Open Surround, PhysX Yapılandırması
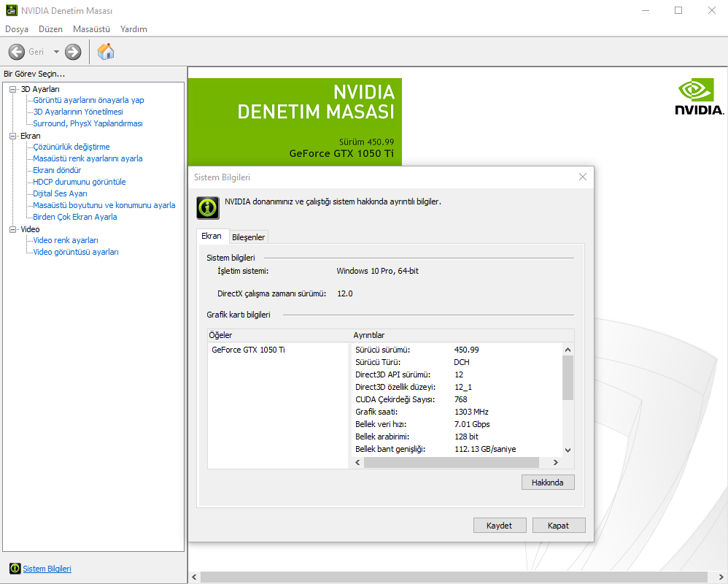Image resolution: width=728 pixels, height=584 pixels. [88, 123]
